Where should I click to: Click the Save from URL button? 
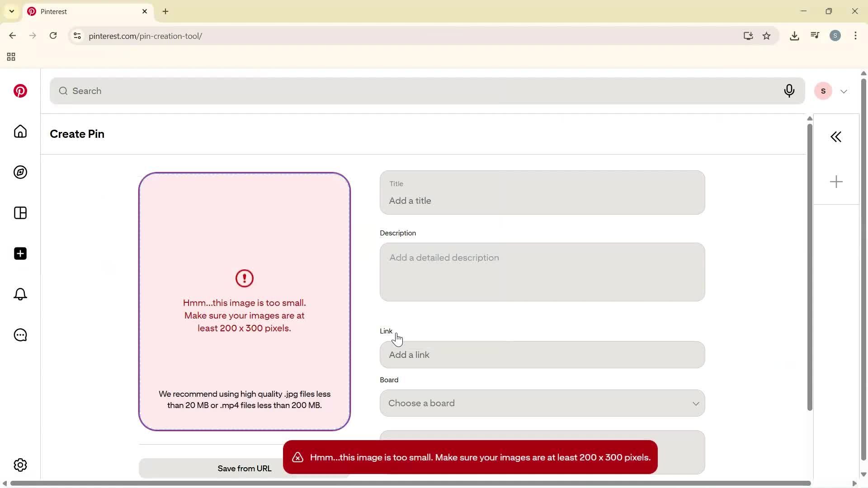click(244, 468)
